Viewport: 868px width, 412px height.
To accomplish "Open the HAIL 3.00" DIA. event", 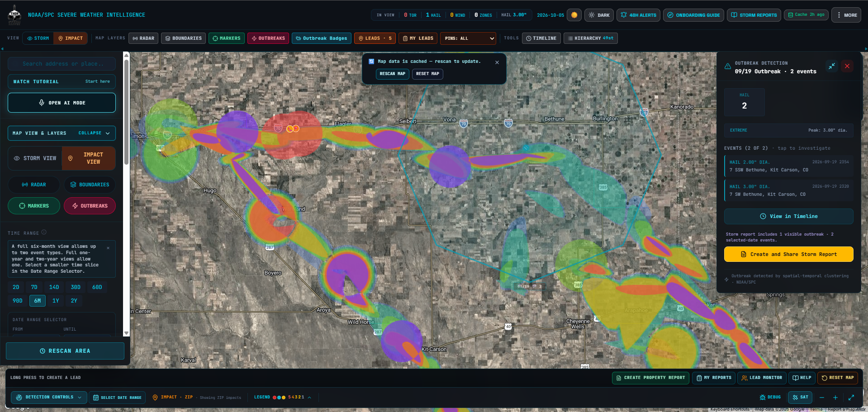I will (789, 190).
